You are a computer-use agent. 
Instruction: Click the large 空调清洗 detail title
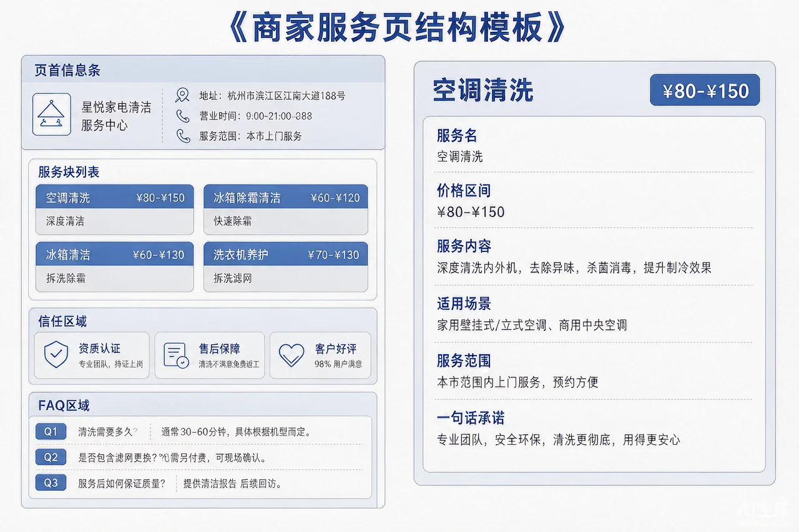(483, 90)
